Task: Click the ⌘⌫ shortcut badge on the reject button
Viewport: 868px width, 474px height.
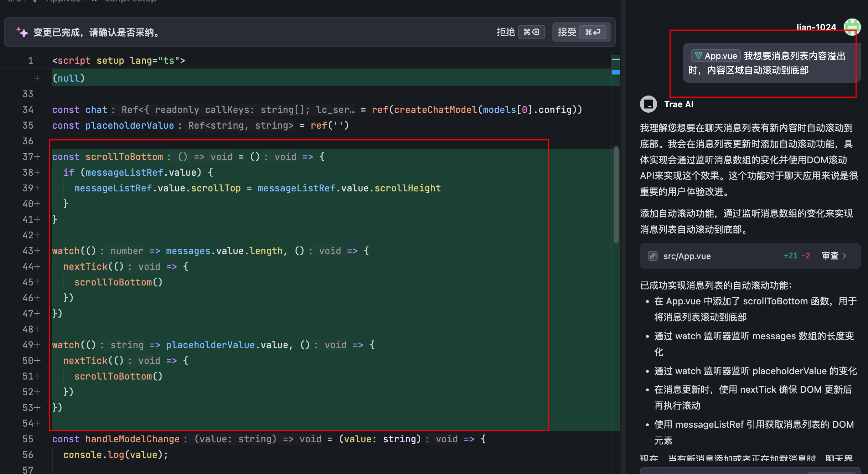Action: 531,32
